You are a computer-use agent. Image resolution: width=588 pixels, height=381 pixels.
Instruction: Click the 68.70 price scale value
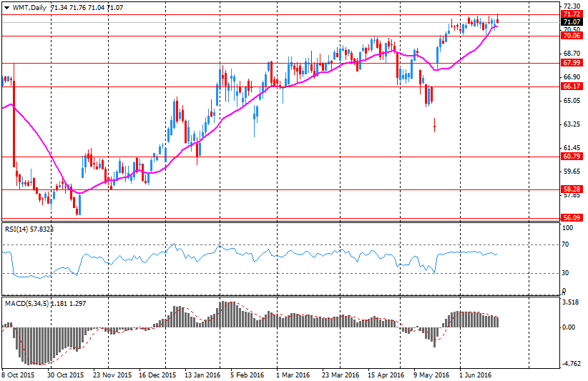(572, 54)
